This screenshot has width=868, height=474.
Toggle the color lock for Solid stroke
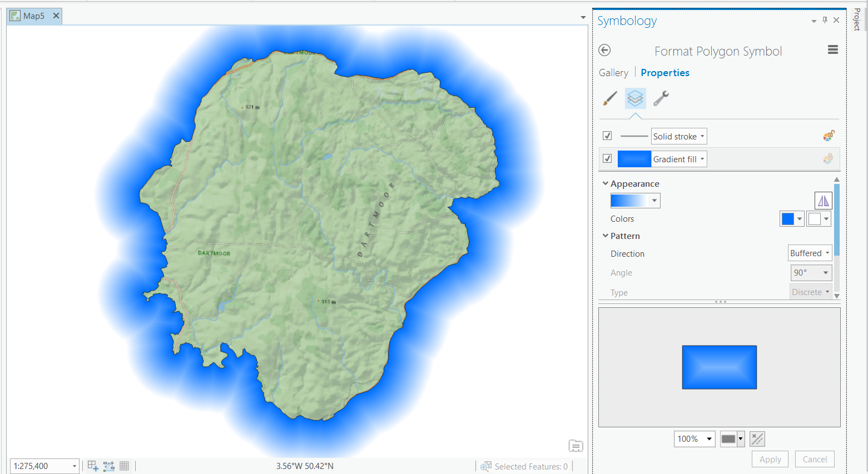tap(829, 136)
